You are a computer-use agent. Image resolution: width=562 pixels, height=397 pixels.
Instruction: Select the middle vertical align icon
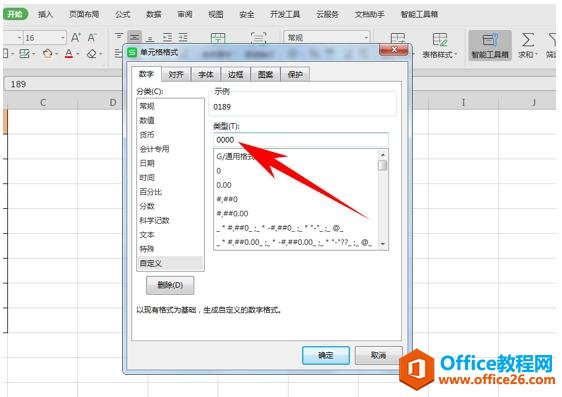pyautogui.click(x=135, y=37)
